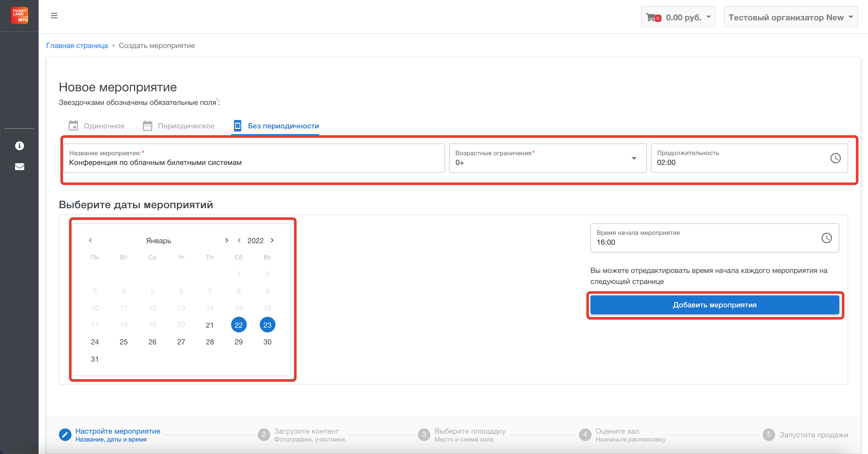The image size is (868, 454).
Task: Click the Продолжительность 02:00 field
Action: [749, 158]
